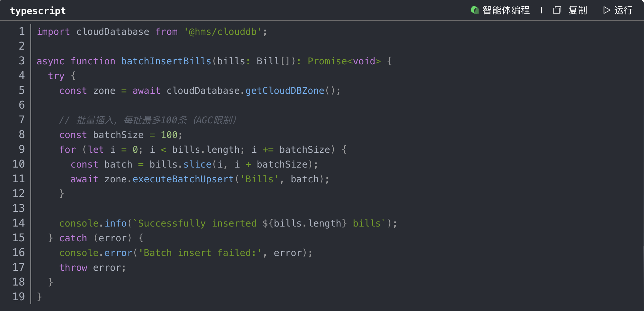The width and height of the screenshot is (644, 311).
Task: Click line number 1 in gutter
Action: pyautogui.click(x=22, y=32)
